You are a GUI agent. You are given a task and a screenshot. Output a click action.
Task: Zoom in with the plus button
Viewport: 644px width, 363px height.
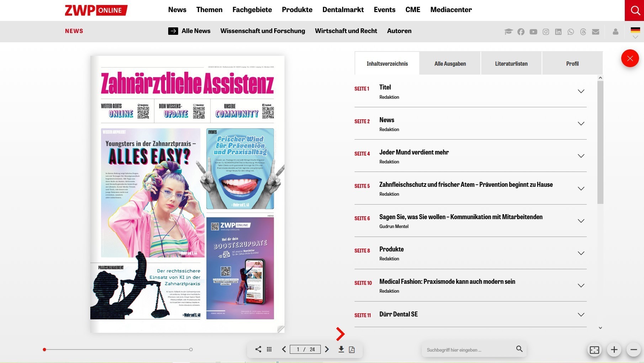point(614,350)
